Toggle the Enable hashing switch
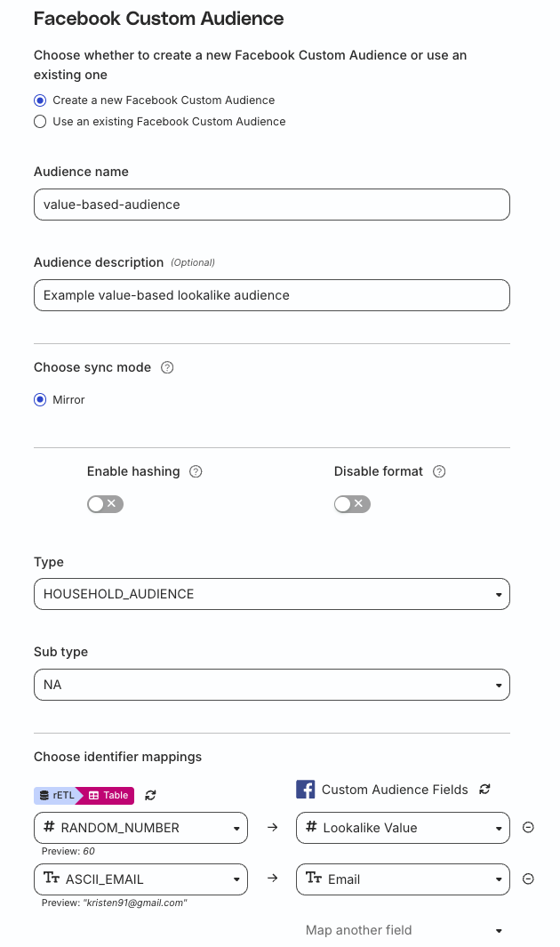Viewport: 560px width, 947px height. [x=105, y=503]
